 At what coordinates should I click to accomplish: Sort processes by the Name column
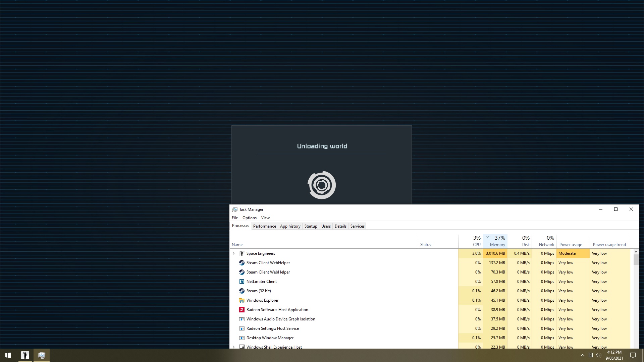coord(237,245)
